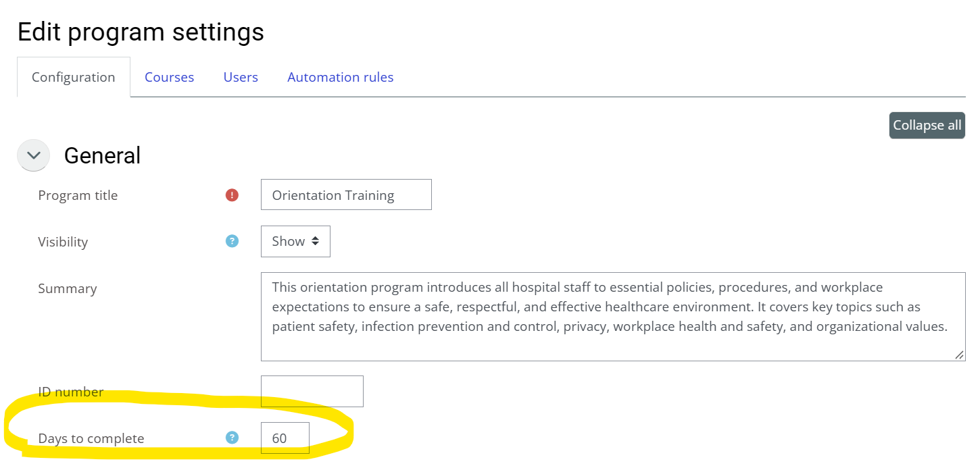This screenshot has width=980, height=468.
Task: Click the Summary field label
Action: [68, 288]
